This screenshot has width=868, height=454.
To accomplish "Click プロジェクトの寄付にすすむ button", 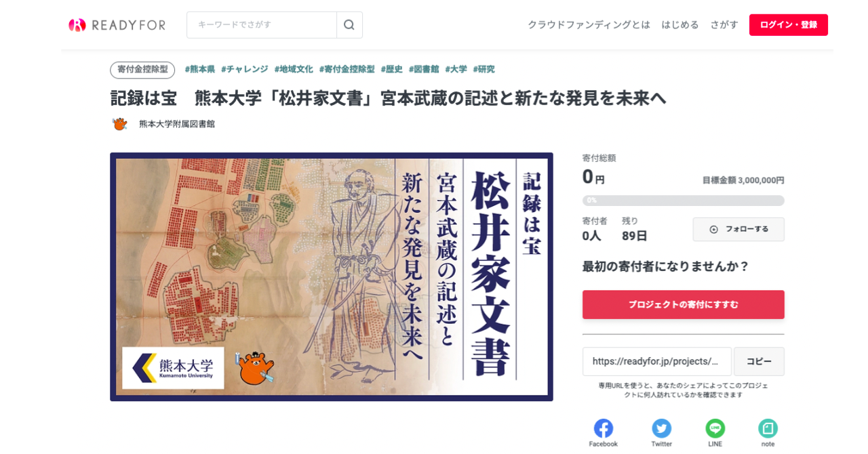I will (x=684, y=305).
